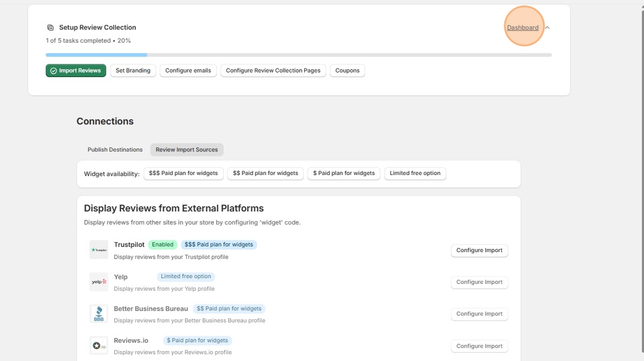
Task: Click Configure Import for Reviews.io
Action: pyautogui.click(x=479, y=345)
